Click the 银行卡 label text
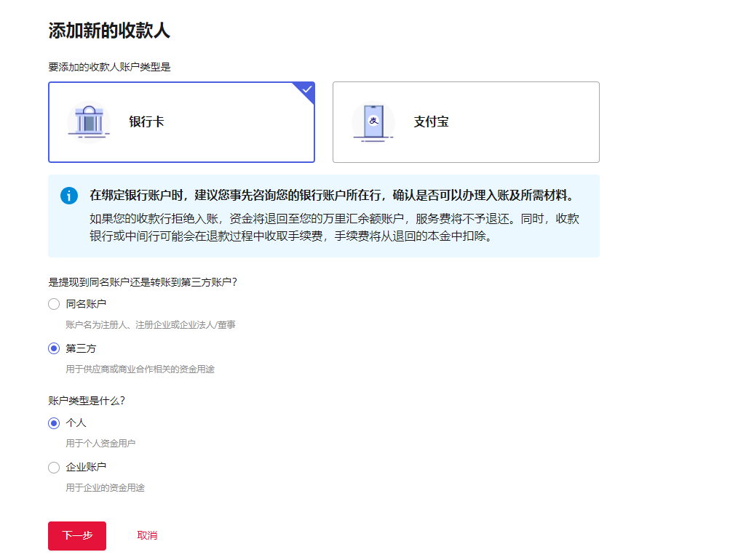The width and height of the screenshot is (738, 560). point(144,121)
